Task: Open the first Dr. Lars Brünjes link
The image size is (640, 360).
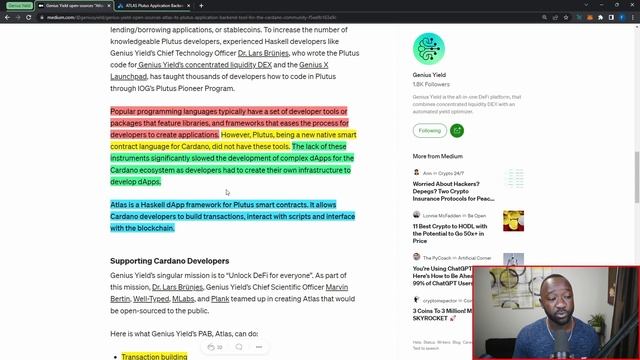Action: click(x=263, y=53)
